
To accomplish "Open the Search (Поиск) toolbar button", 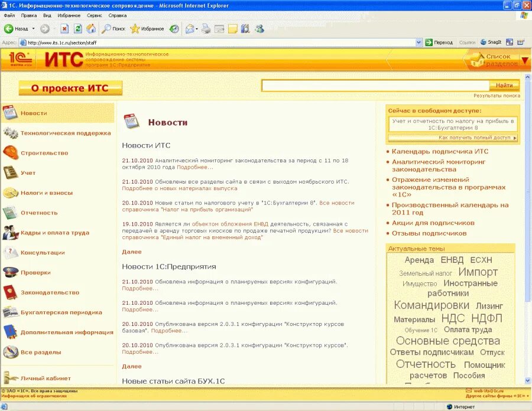I will [113, 29].
